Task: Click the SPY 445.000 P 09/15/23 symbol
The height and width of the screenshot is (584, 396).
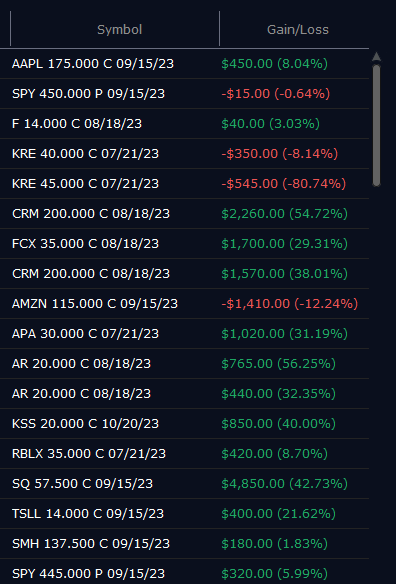Action: (x=88, y=574)
